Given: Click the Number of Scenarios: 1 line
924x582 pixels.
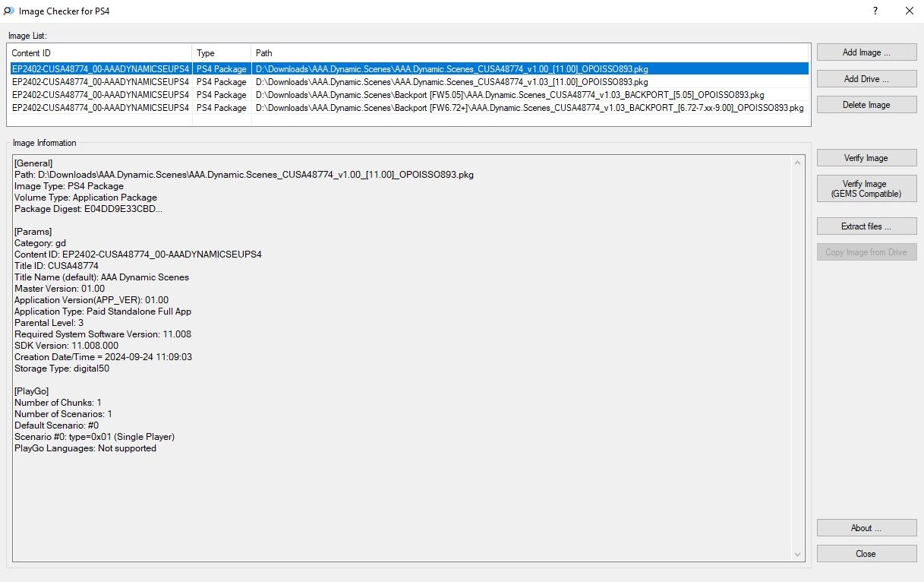Looking at the screenshot, I should (x=63, y=414).
